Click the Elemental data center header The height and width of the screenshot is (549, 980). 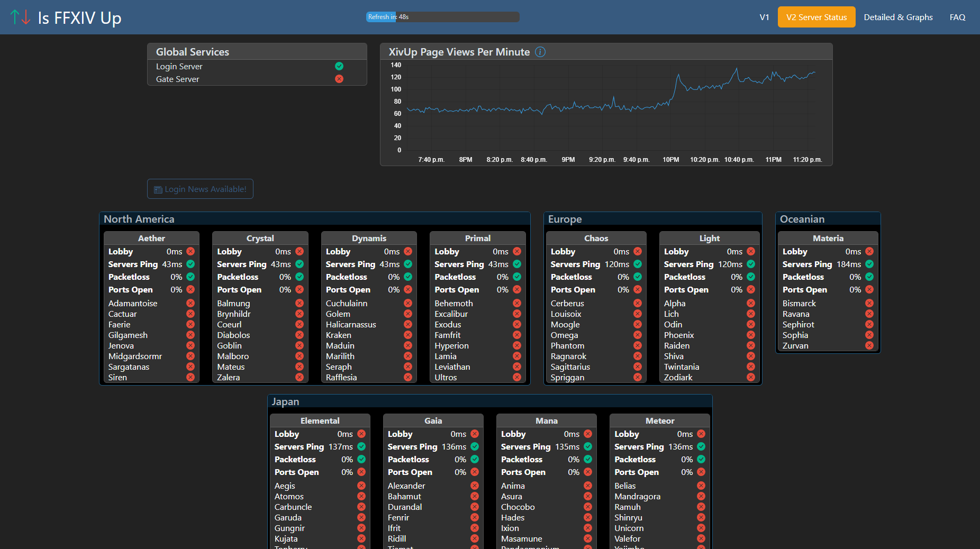[320, 420]
